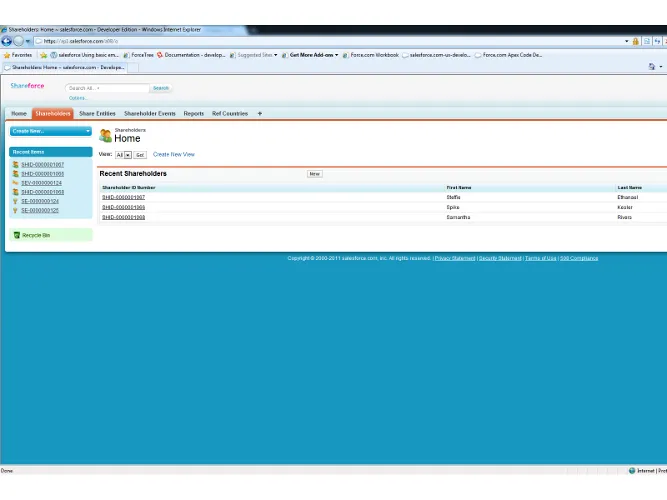667x500 pixels.
Task: Switch to the Ref Countries tab
Action: coord(230,114)
